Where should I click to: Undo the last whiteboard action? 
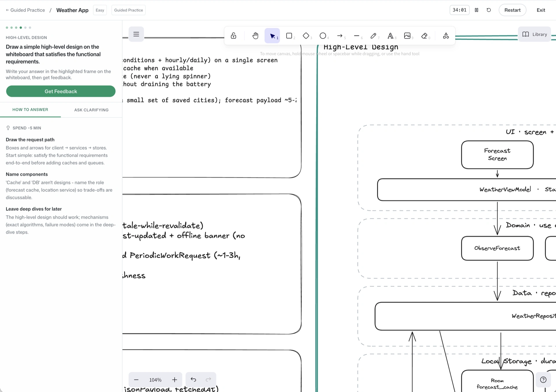[193, 380]
